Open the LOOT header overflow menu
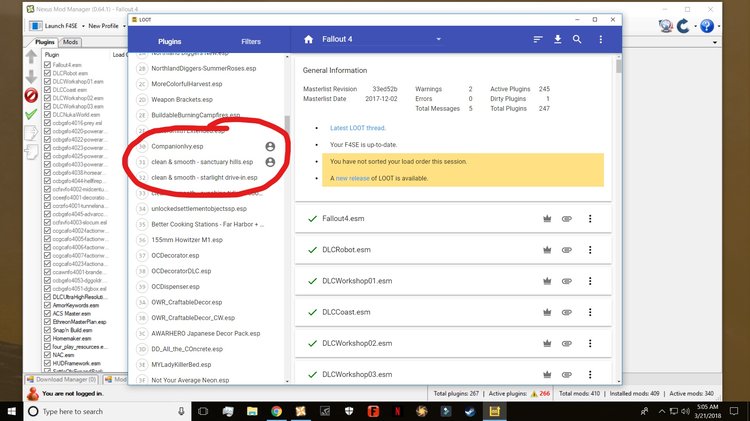Viewport: 750px width, 421px height. 601,39
